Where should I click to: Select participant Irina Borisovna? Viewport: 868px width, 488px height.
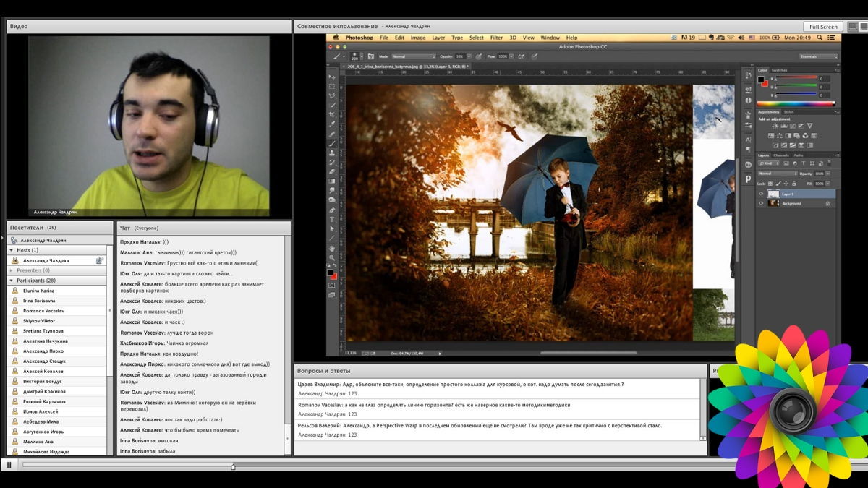38,301
